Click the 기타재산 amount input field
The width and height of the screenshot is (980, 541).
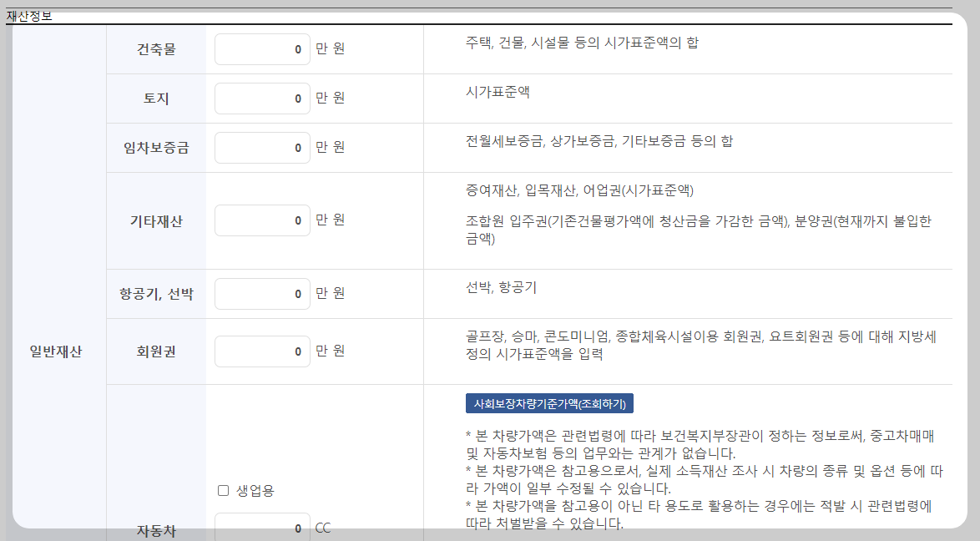pyautogui.click(x=262, y=220)
